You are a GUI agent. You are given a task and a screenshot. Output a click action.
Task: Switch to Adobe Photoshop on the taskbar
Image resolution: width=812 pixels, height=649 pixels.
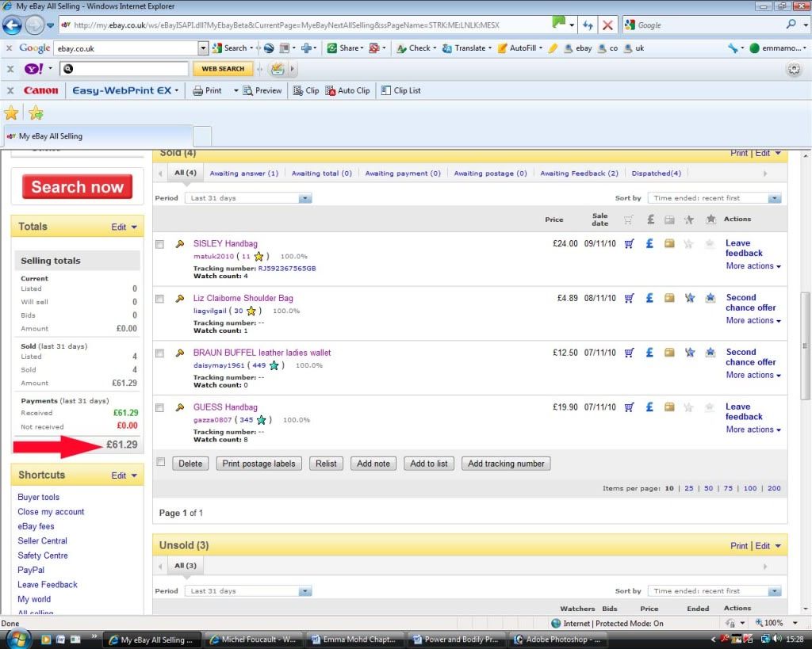click(557, 639)
